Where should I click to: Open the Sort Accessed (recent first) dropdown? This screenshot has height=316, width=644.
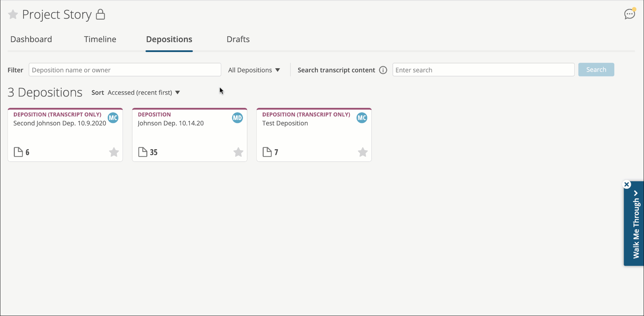[144, 92]
